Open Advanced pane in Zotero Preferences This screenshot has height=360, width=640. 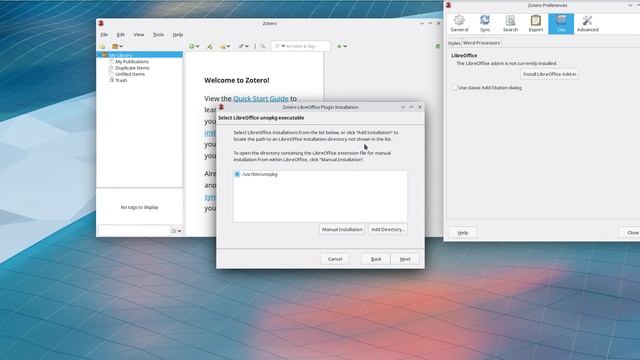point(587,24)
